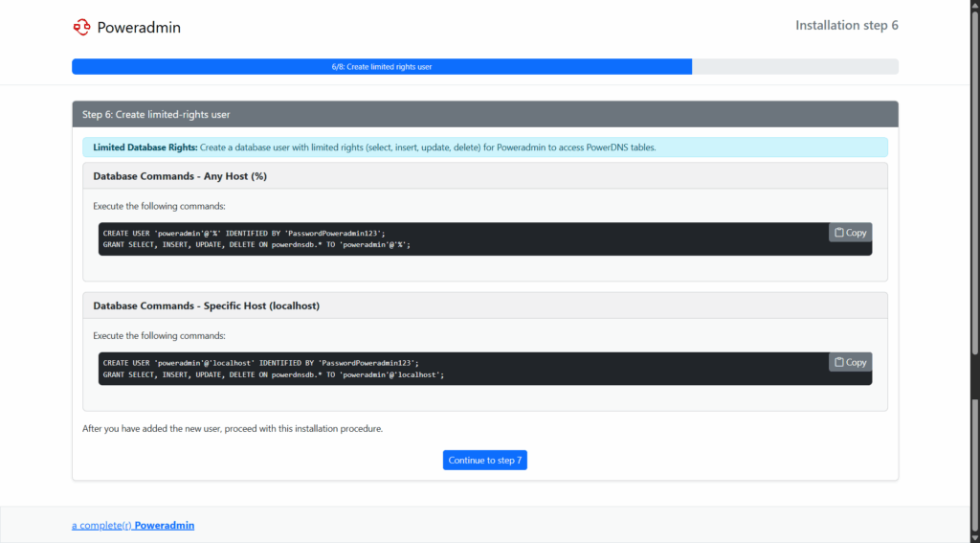Click the 'Limited Database Rights:' info notice

pos(485,147)
